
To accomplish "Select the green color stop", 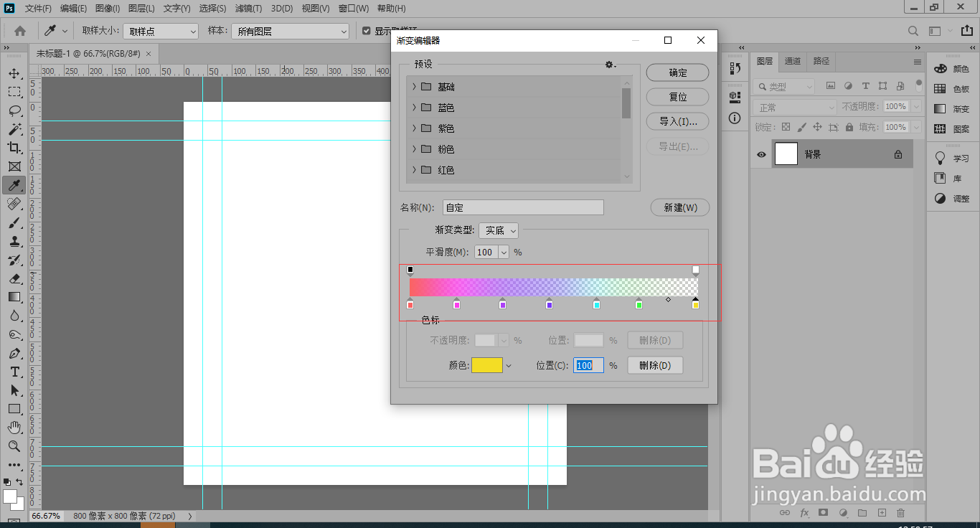I will point(639,303).
